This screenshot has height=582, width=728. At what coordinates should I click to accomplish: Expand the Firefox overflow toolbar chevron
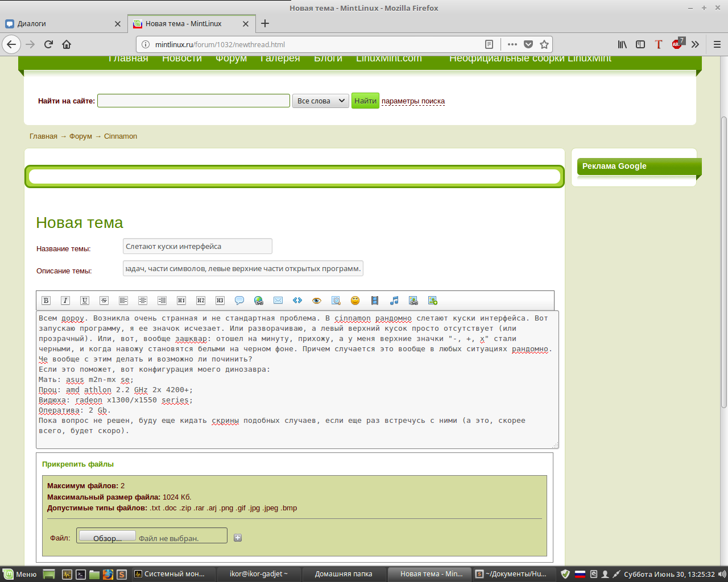coord(695,44)
